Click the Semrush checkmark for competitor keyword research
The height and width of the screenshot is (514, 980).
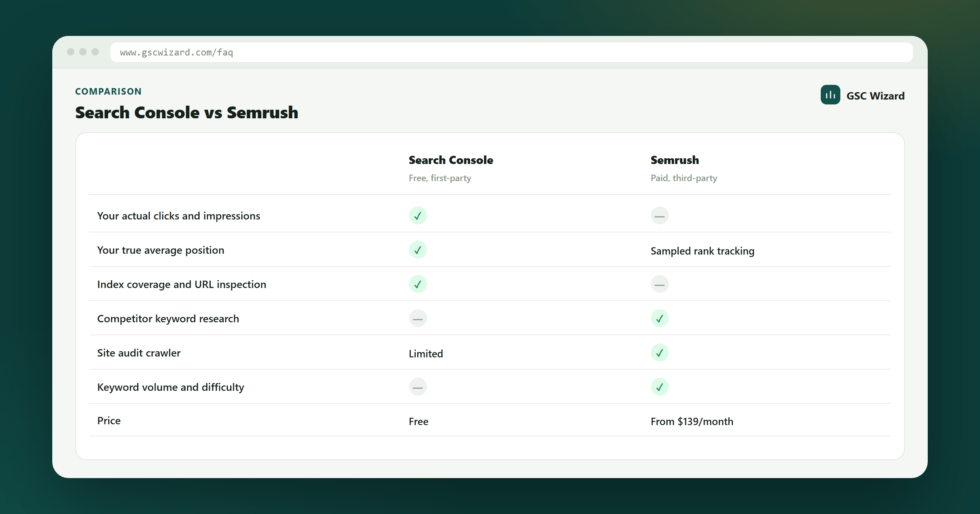pyautogui.click(x=659, y=318)
